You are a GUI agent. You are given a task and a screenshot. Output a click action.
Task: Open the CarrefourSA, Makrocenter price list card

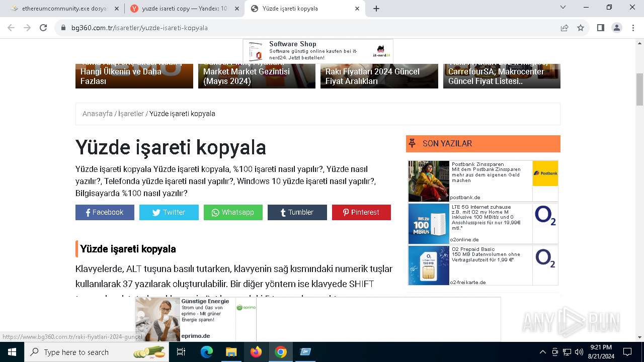(502, 76)
